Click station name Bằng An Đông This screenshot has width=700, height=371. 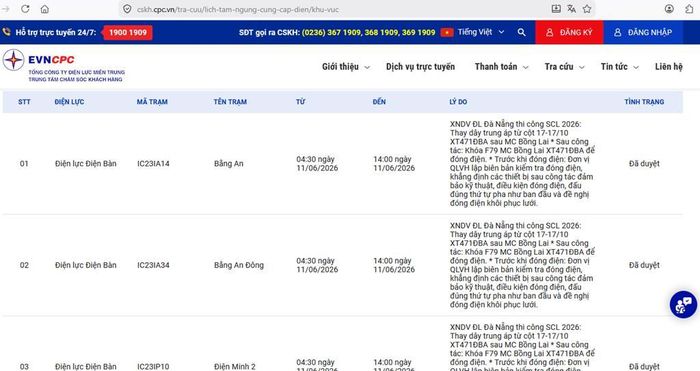[239, 265]
